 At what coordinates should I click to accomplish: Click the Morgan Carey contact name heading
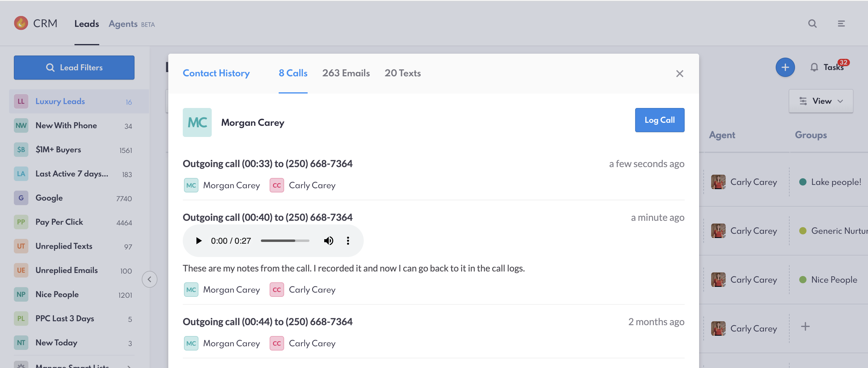(253, 123)
